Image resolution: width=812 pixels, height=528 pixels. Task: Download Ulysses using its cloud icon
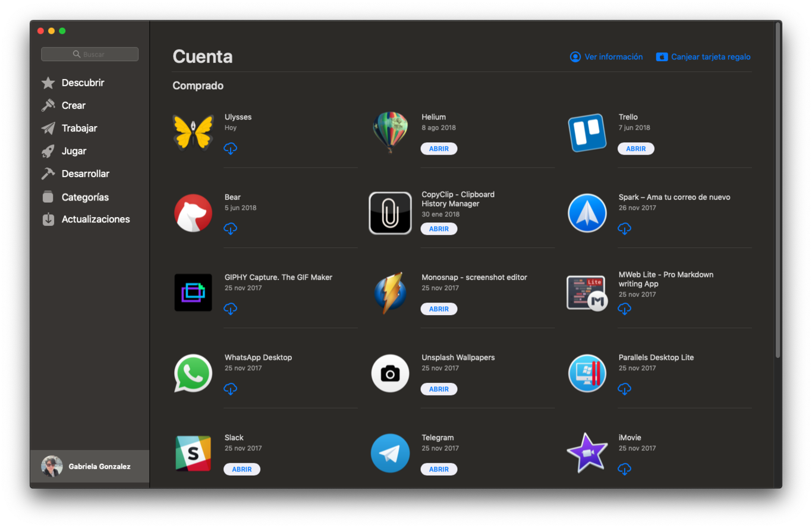(231, 149)
